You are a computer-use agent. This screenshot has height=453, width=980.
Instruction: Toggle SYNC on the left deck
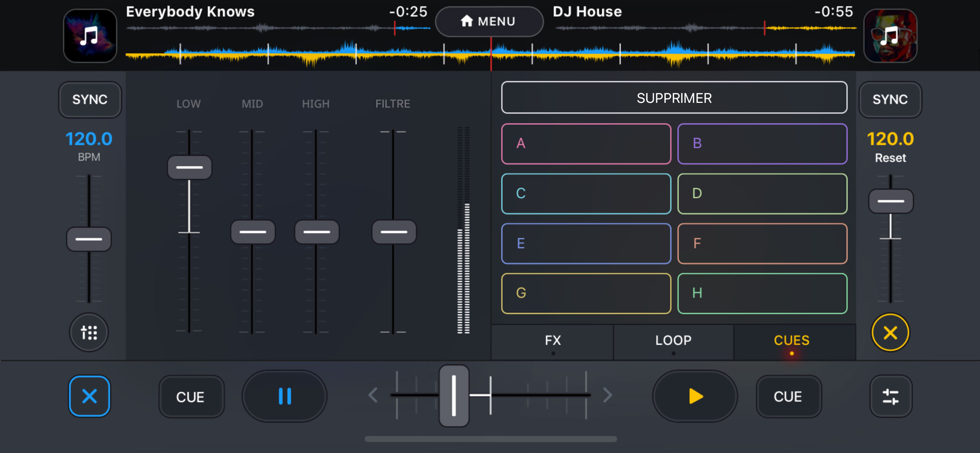pyautogui.click(x=90, y=99)
